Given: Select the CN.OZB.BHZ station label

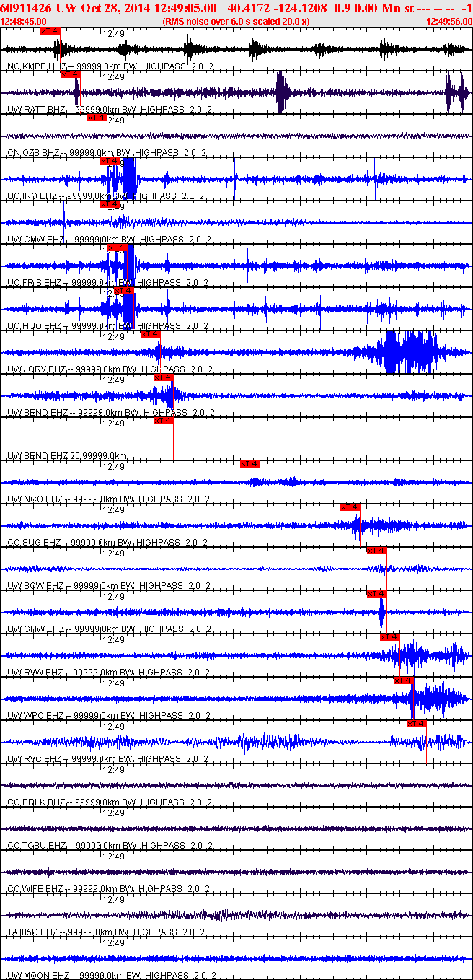Looking at the screenshot, I should pos(106,153).
